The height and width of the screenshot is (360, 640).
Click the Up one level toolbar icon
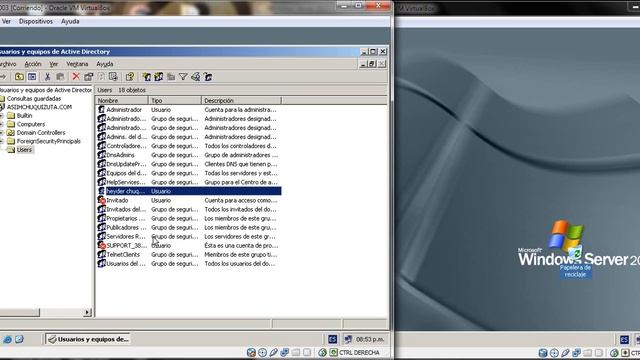[x=19, y=77]
